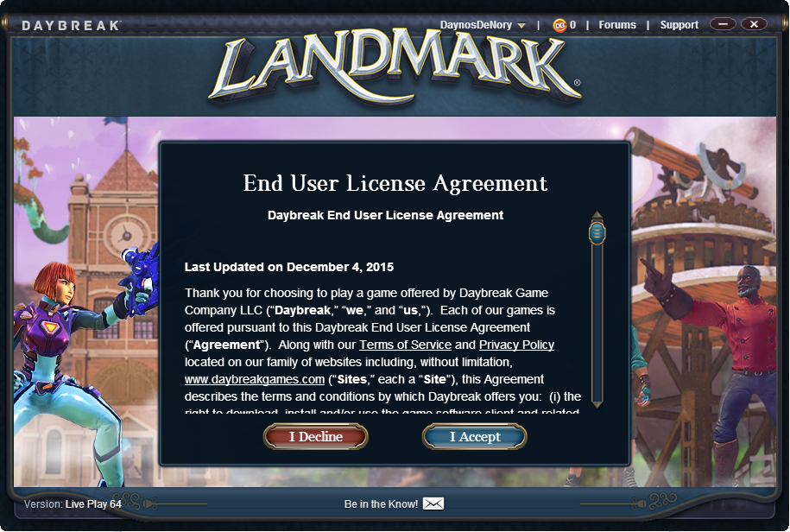Expand the DaynosDeNory account dropdown arrow
790x532 pixels.
click(521, 26)
